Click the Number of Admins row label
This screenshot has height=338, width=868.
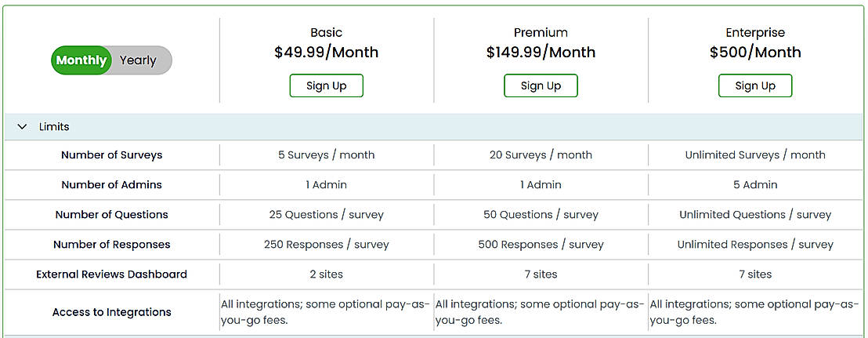coord(112,185)
